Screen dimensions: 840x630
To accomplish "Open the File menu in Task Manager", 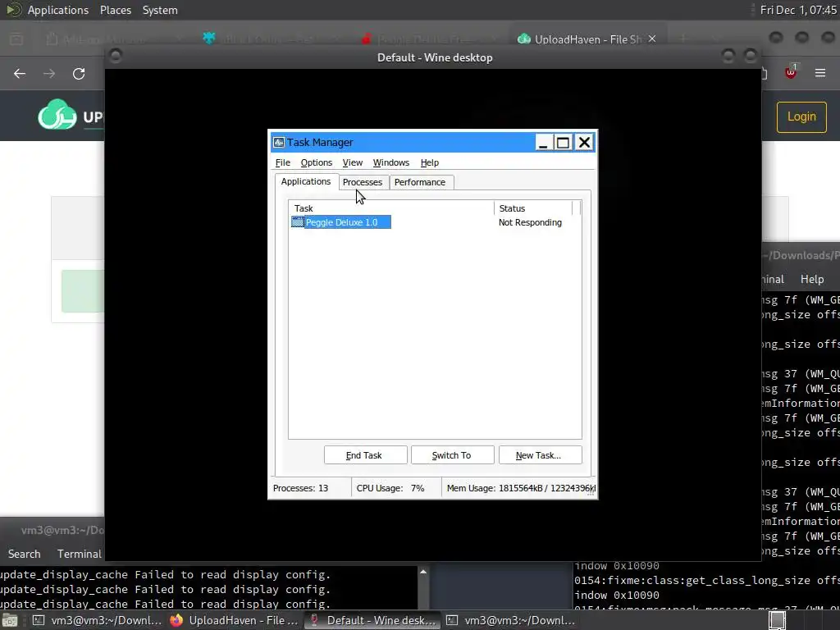I will pyautogui.click(x=282, y=162).
